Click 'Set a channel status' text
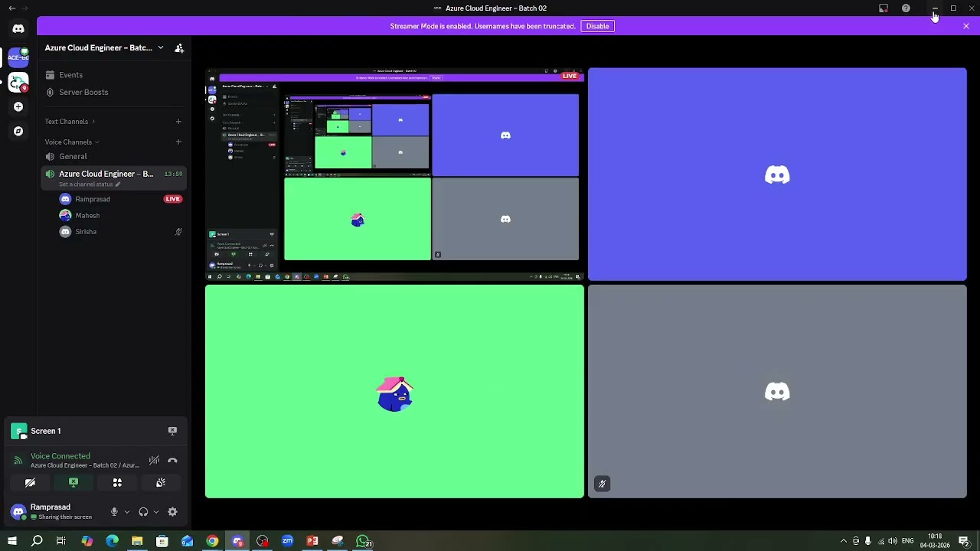The image size is (980, 551). tap(86, 184)
